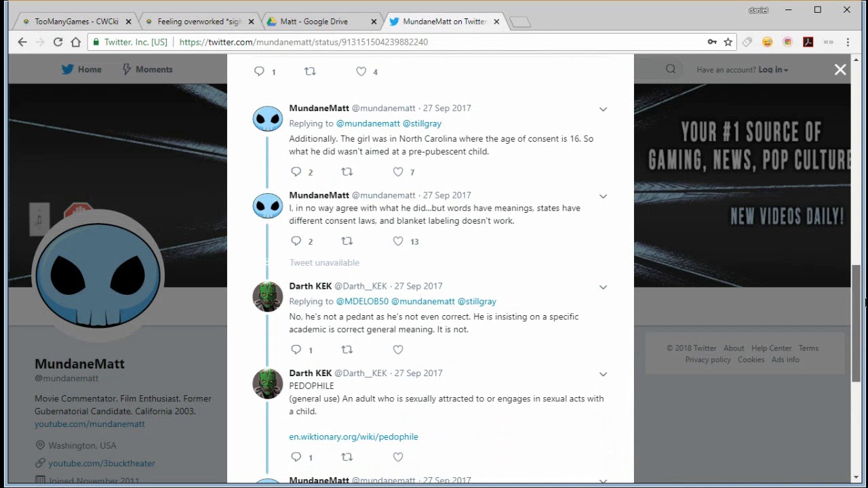The width and height of the screenshot is (868, 488).
Task: Bookmark this page with star icon
Action: tap(728, 42)
